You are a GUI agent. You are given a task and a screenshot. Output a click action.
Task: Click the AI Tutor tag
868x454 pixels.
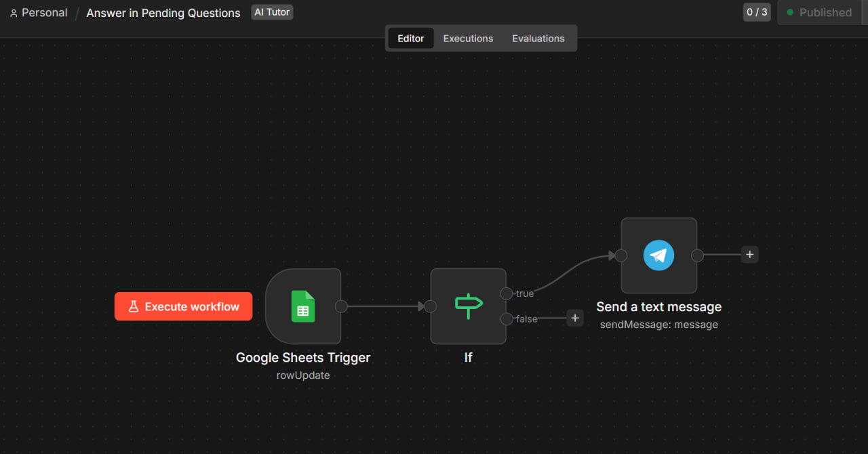(272, 12)
